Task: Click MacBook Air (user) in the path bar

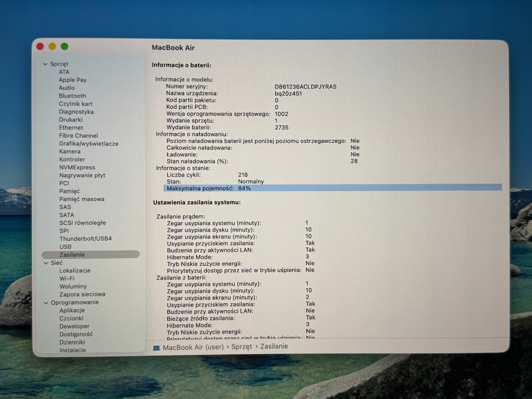Action: click(x=193, y=347)
